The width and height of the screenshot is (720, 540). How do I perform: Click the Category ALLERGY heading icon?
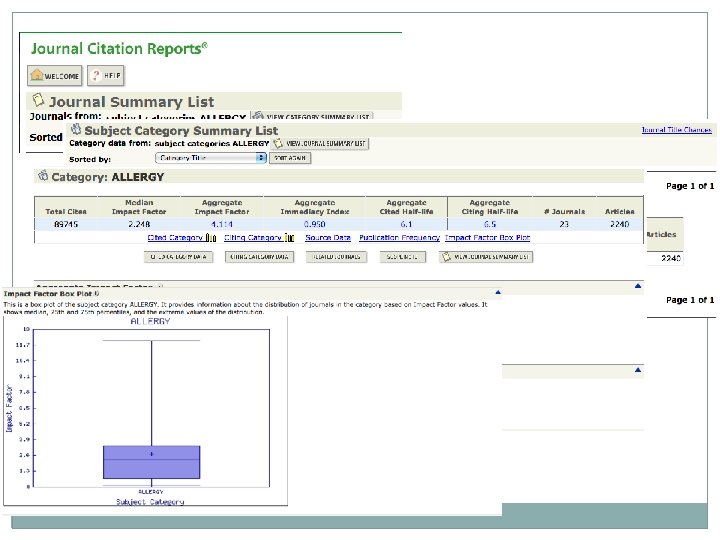pyautogui.click(x=43, y=175)
